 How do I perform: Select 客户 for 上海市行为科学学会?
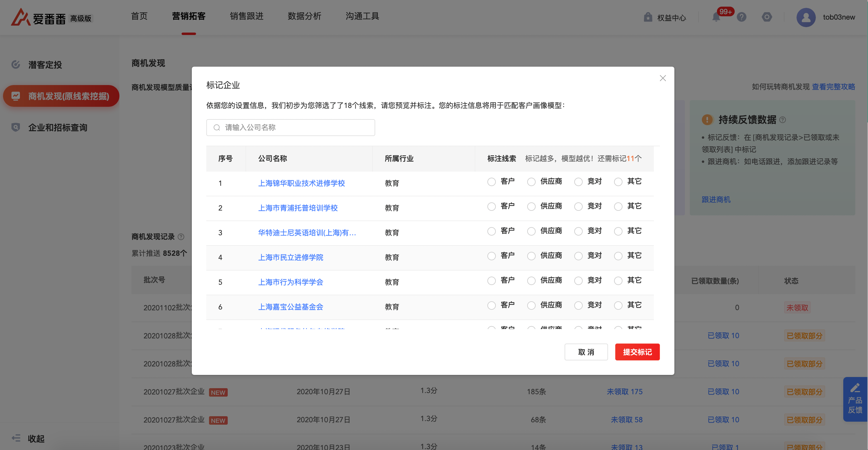point(491,280)
